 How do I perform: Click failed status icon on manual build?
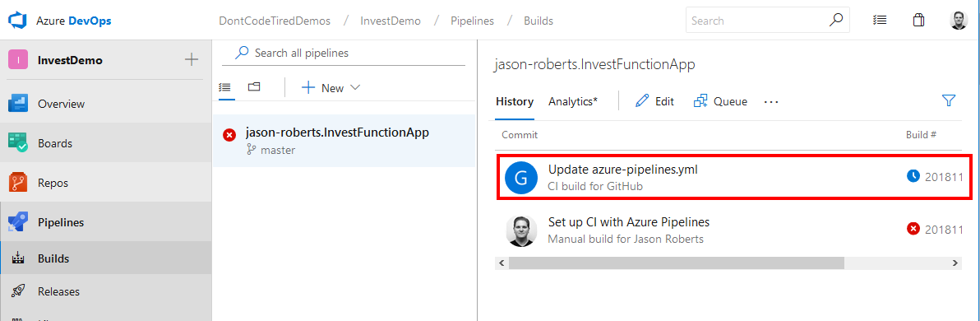(913, 229)
